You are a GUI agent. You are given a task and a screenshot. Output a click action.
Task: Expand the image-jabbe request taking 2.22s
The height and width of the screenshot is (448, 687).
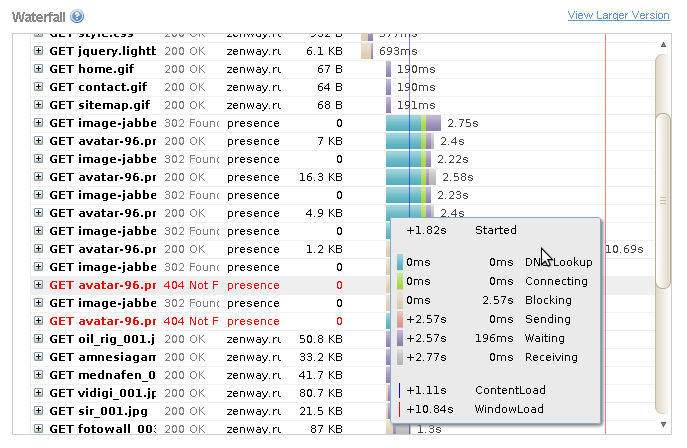pos(39,159)
